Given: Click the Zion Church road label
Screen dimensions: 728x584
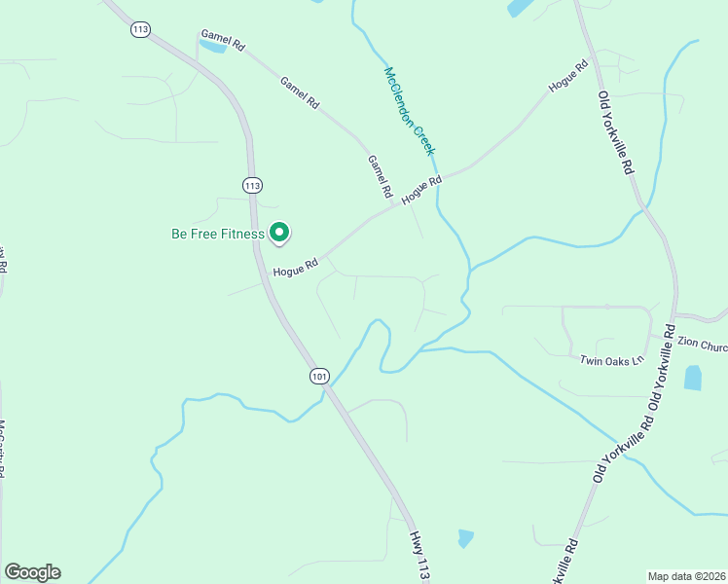Looking at the screenshot, I should coord(702,344).
